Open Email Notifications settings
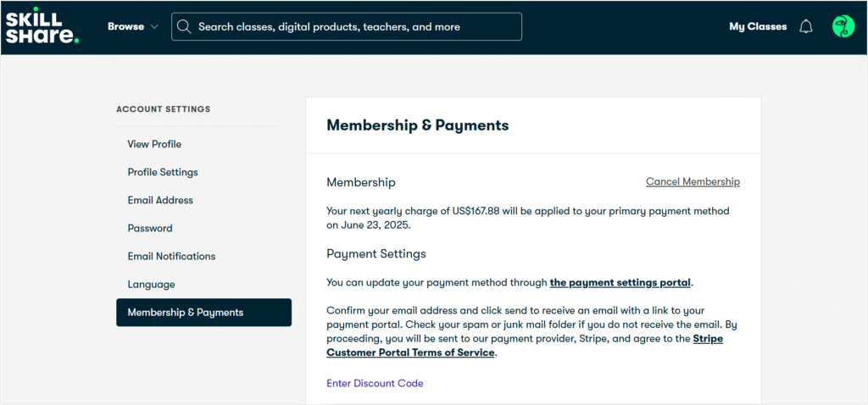868x405 pixels. (171, 256)
